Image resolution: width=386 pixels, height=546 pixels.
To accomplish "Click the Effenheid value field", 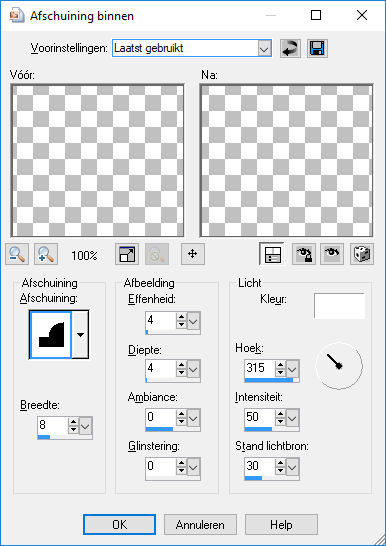I will pyautogui.click(x=160, y=320).
